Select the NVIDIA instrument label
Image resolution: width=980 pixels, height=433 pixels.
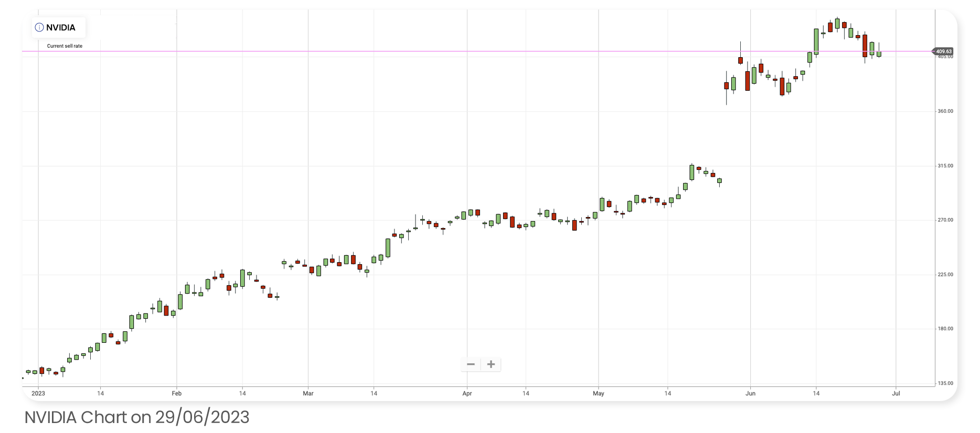point(61,28)
